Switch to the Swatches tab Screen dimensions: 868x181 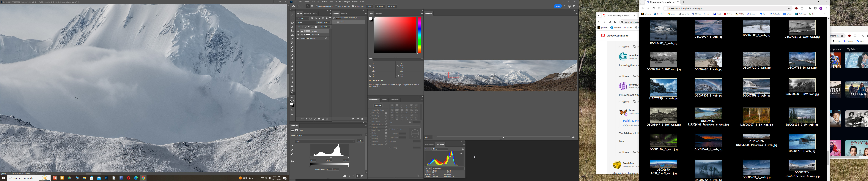pos(379,13)
